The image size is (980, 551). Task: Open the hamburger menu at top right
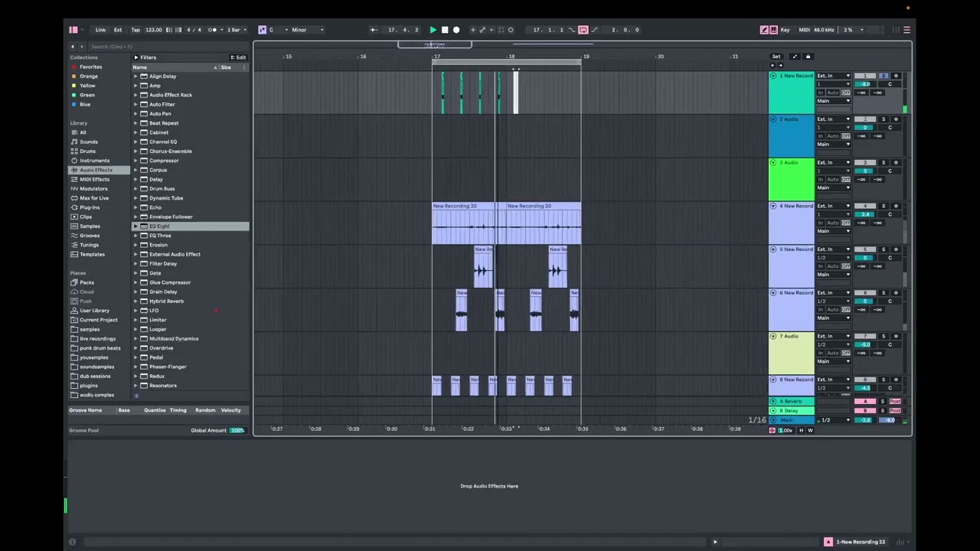tap(907, 30)
